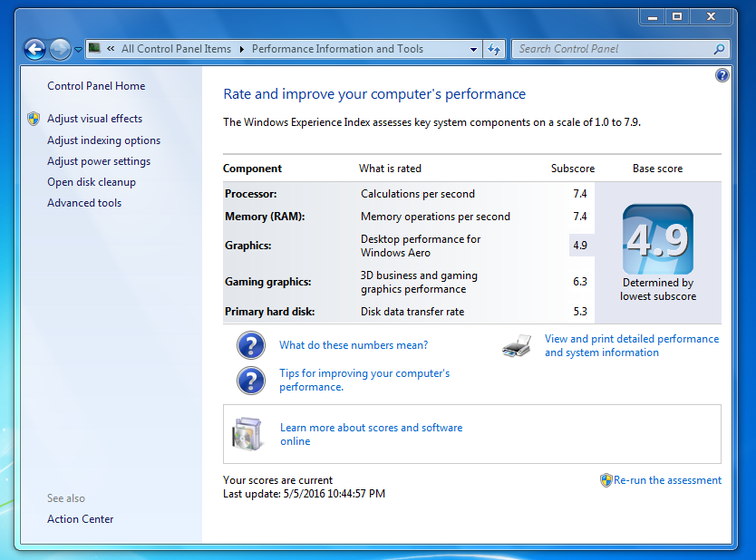The image size is (756, 560).
Task: Click the Back navigation arrow button
Action: (35, 49)
